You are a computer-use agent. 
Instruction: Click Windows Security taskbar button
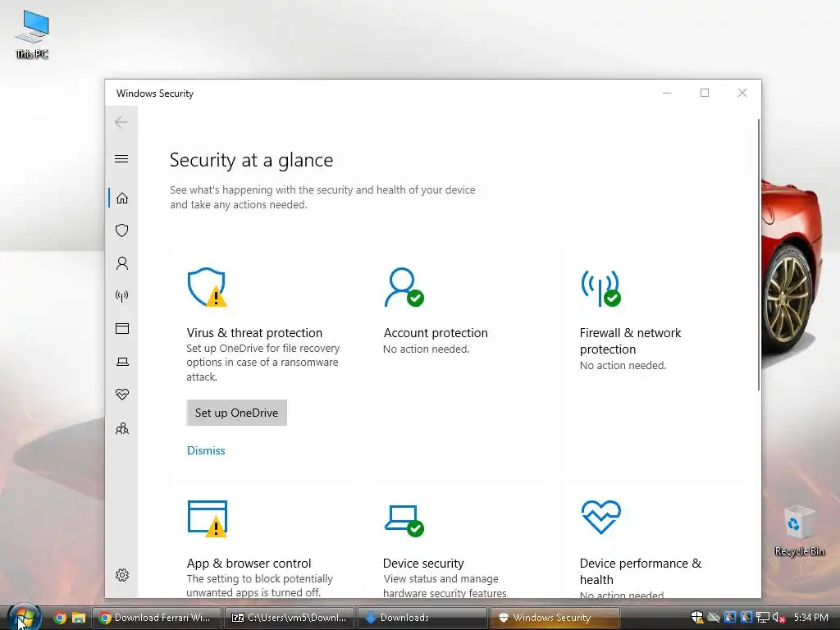tap(555, 618)
